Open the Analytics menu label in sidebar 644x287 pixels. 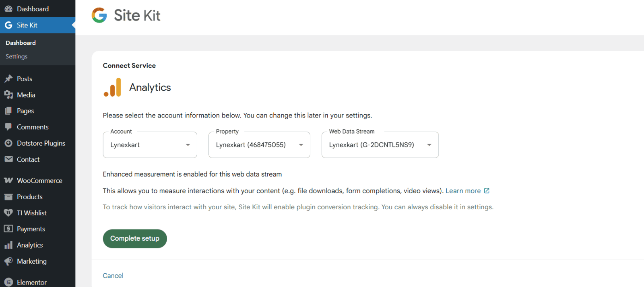(x=30, y=245)
